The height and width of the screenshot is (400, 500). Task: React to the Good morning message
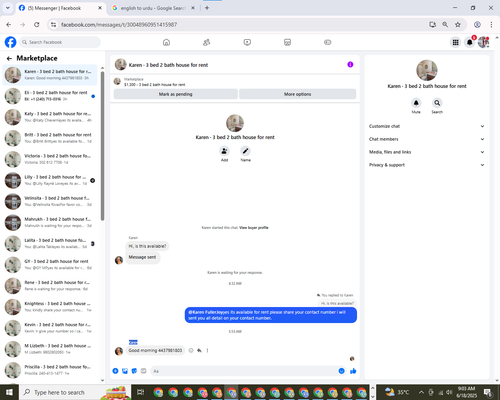point(191,351)
